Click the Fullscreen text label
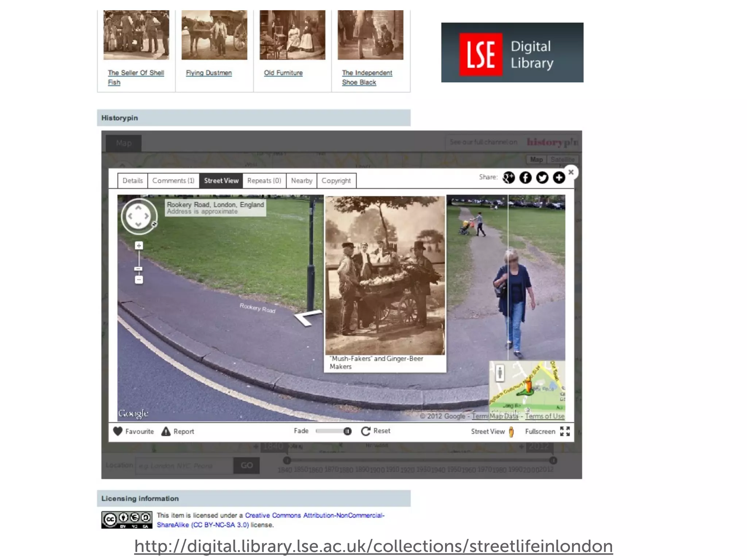 [x=540, y=431]
